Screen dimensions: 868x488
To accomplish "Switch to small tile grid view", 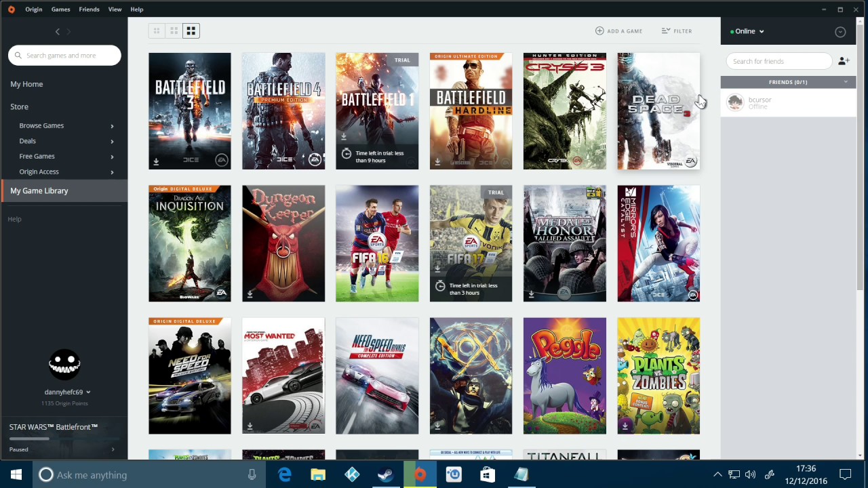I will point(157,31).
